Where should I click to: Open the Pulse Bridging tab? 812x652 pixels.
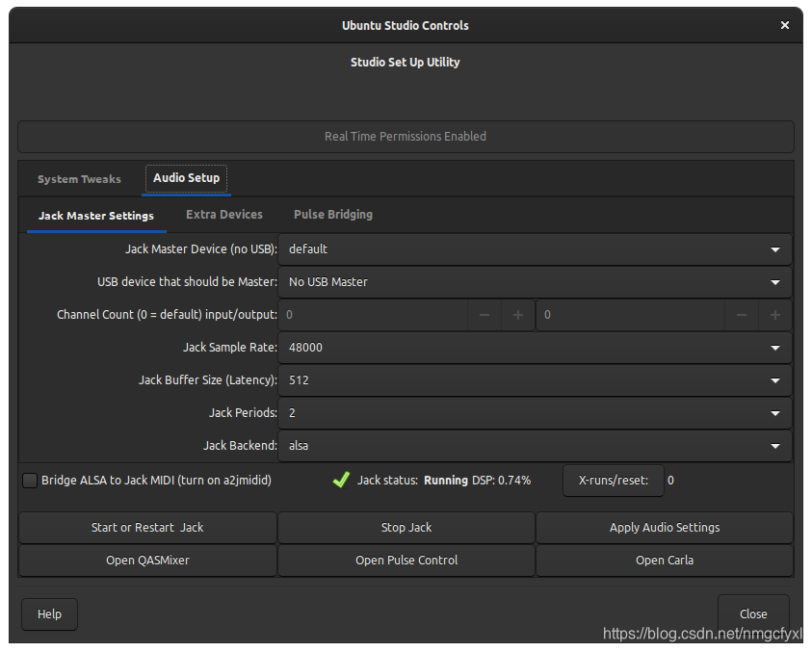[333, 215]
